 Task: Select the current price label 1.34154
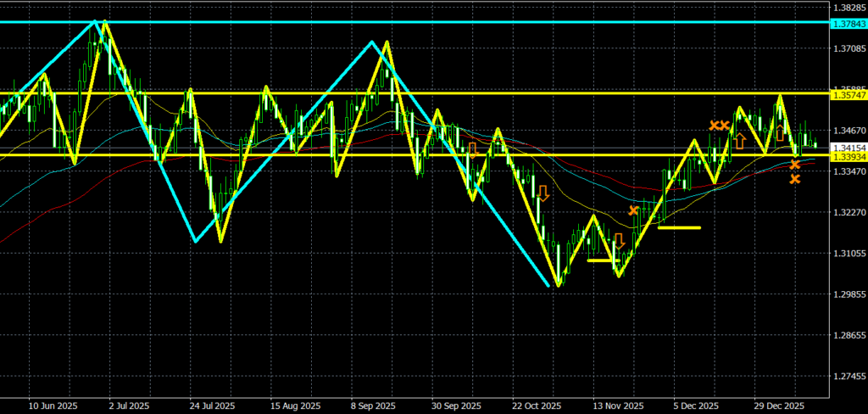point(849,148)
